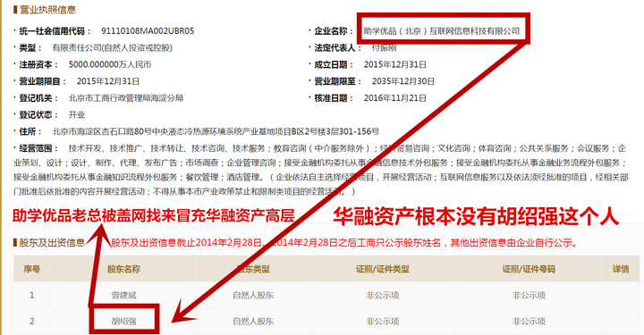
Task: Select the 住所 address text
Action: click(216, 131)
